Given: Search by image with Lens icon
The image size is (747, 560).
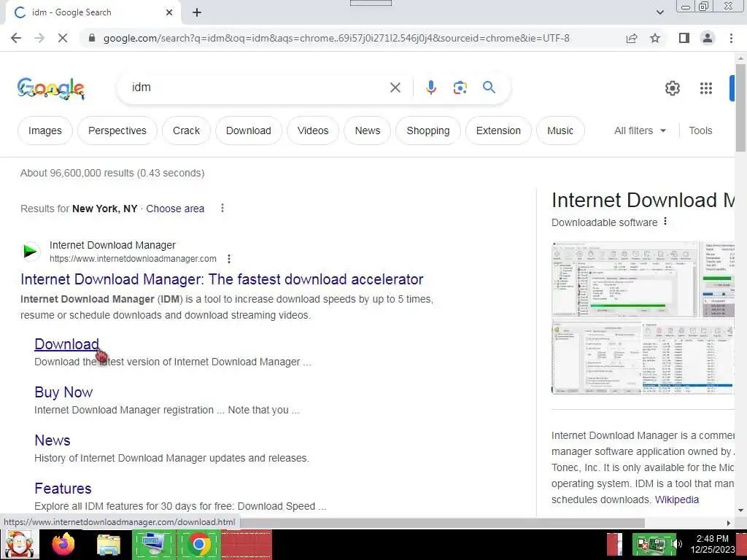Looking at the screenshot, I should point(460,87).
